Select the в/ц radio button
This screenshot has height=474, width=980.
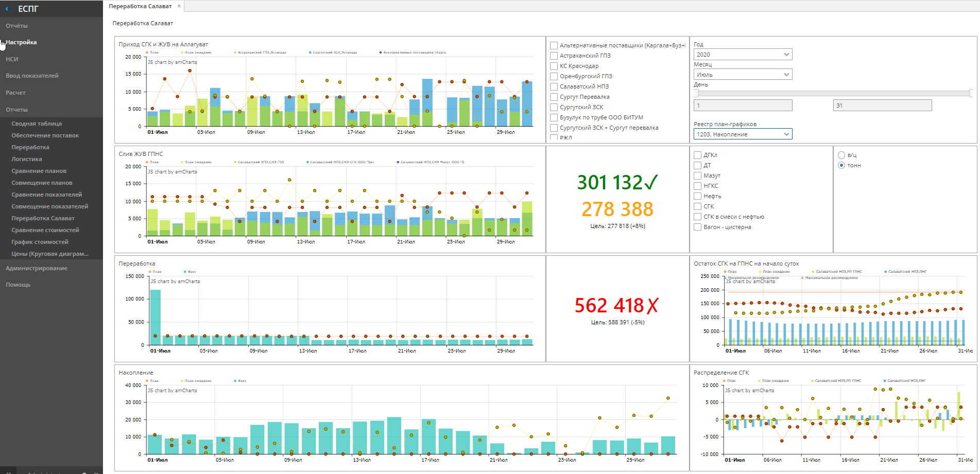click(841, 155)
